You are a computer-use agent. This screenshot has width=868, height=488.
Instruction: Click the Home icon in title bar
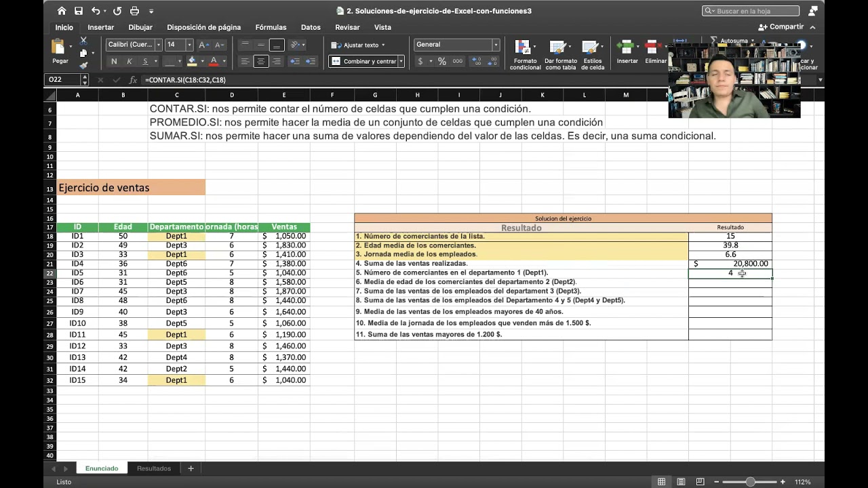click(62, 11)
